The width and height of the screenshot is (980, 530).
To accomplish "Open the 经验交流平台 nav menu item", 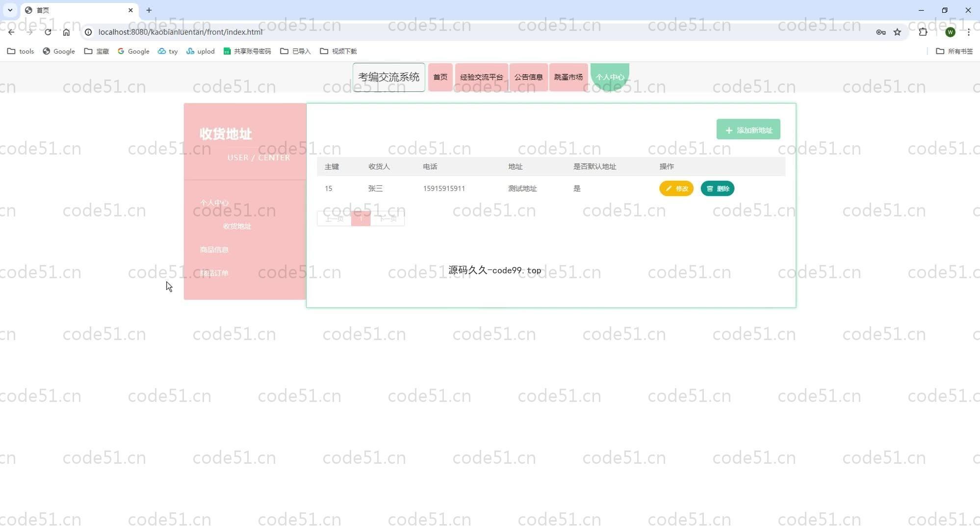I will point(482,77).
